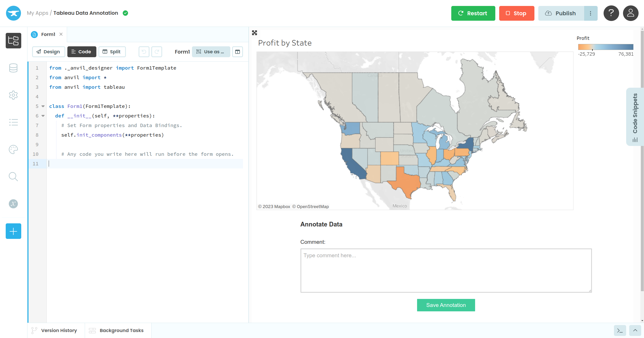Viewport: 644px width, 338px height.
Task: Switch to the Background Tasks tab
Action: tap(116, 330)
